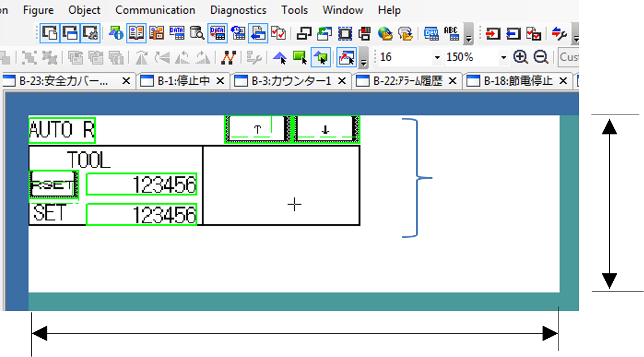
Task: Close the B-22:アラーム履歴 tab
Action: 453,81
